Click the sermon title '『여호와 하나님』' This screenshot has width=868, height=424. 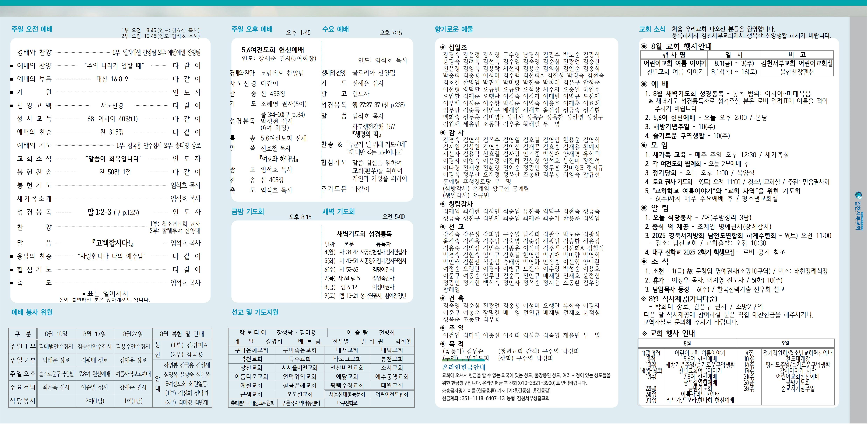(279, 159)
